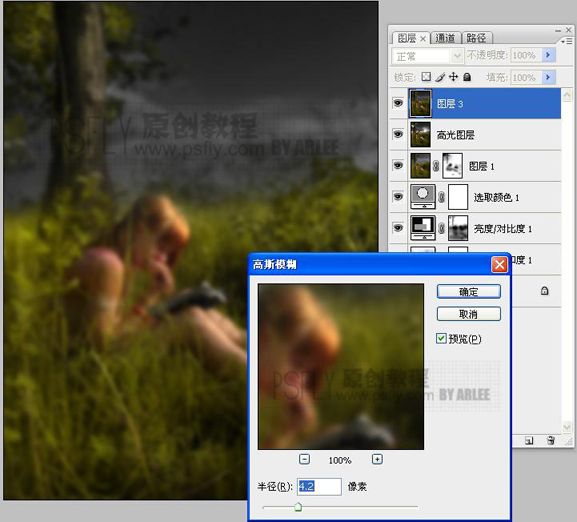Click the lock all padlock icon
The height and width of the screenshot is (522, 577).
tap(467, 77)
